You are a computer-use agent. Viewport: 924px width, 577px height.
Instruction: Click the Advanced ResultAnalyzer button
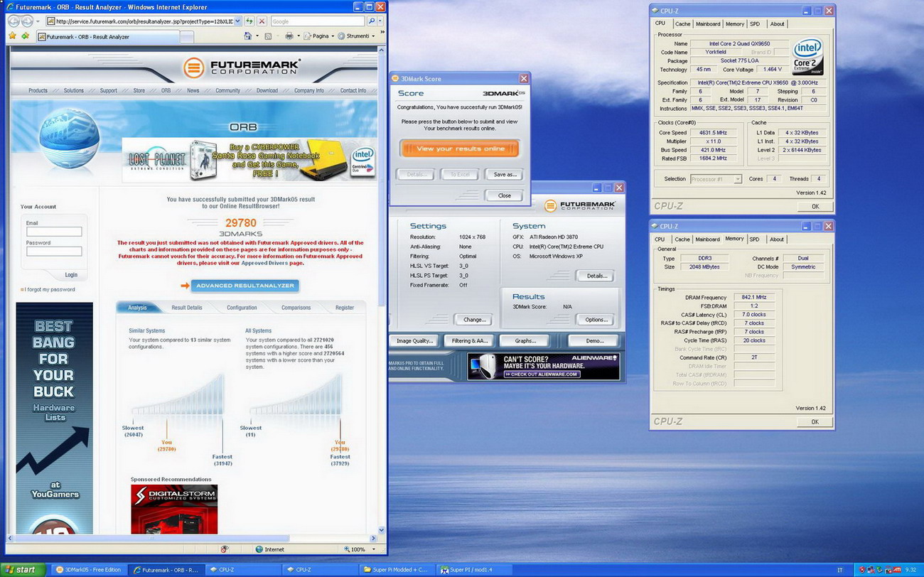(x=245, y=286)
